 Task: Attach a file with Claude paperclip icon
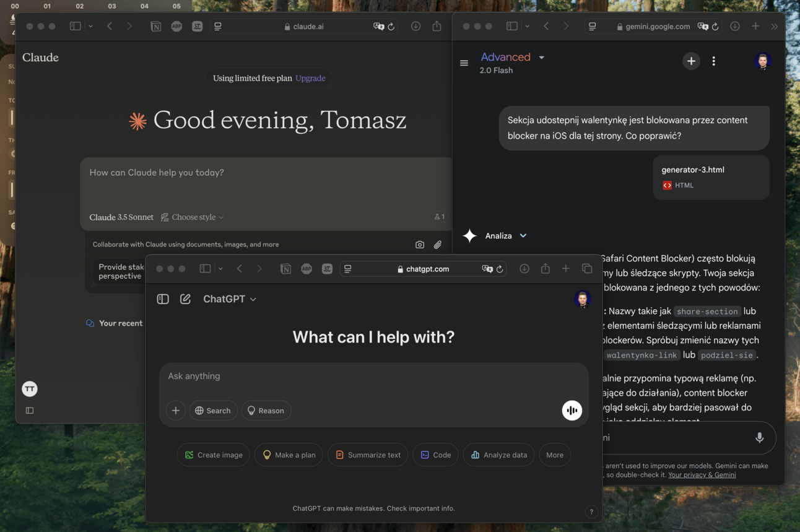click(x=438, y=245)
